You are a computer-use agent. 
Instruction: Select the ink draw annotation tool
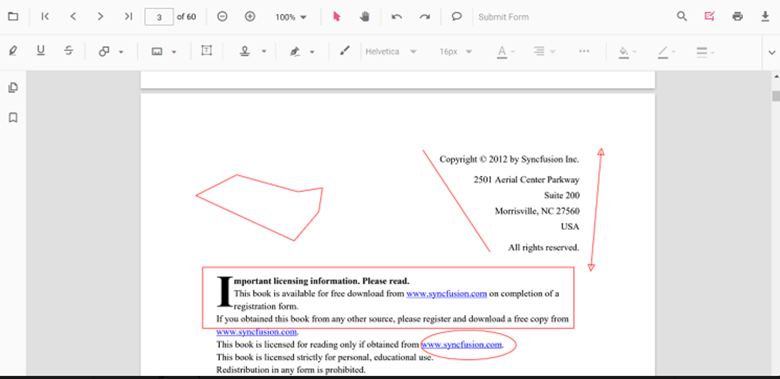click(345, 51)
